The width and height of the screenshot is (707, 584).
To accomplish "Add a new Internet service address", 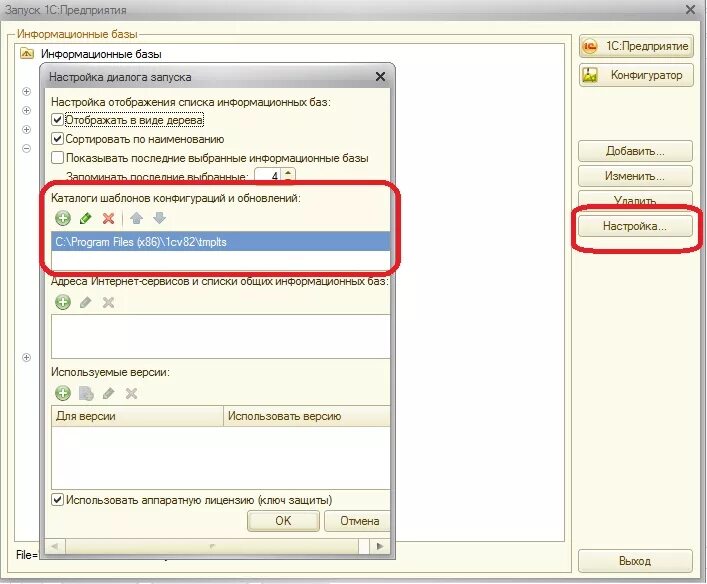I will click(x=63, y=302).
